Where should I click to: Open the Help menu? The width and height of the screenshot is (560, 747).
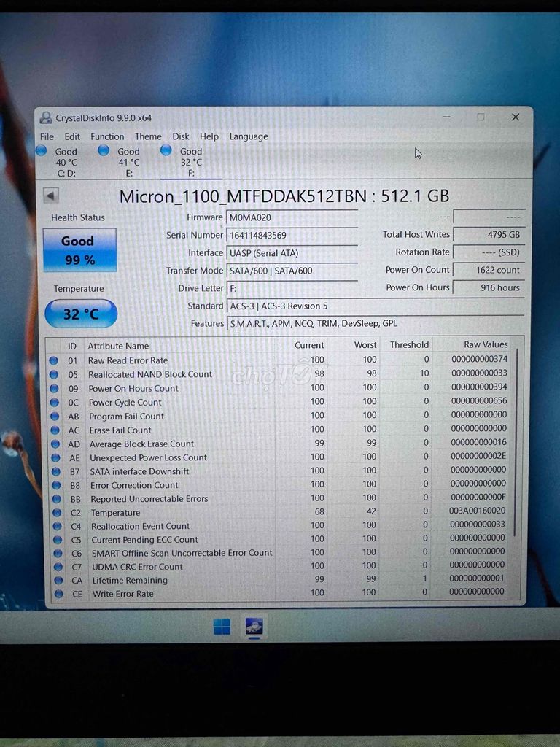coord(209,136)
